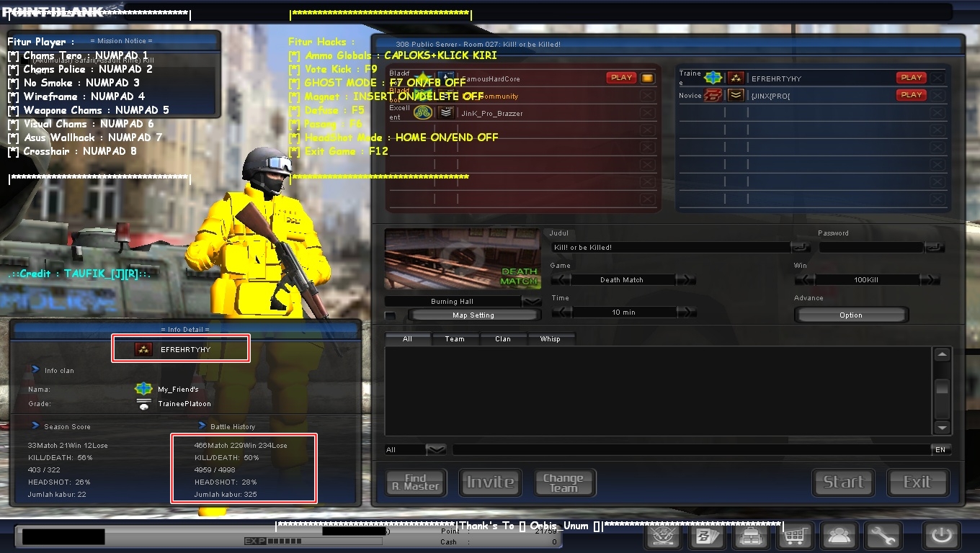Switch to the Whisp chat tab
This screenshot has height=553, width=980.
[551, 338]
